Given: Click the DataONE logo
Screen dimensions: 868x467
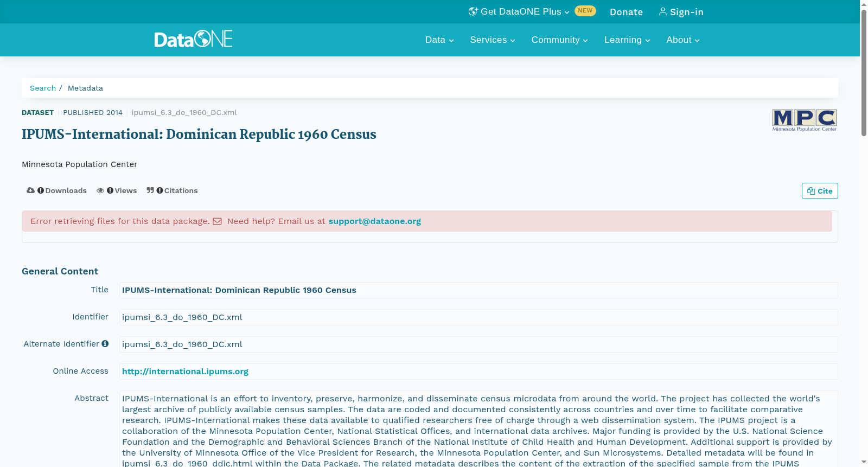Looking at the screenshot, I should click(193, 39).
